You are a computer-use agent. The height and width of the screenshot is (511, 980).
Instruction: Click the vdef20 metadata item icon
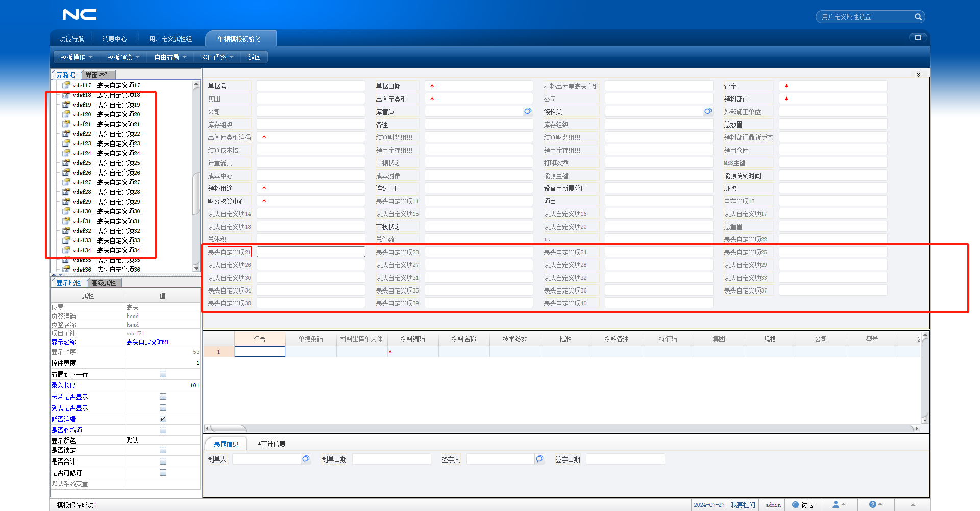click(66, 114)
